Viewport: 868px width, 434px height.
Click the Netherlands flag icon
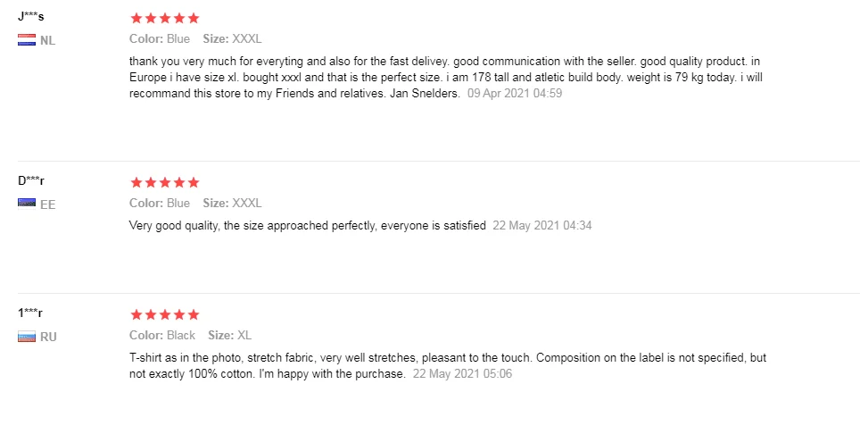coord(26,40)
